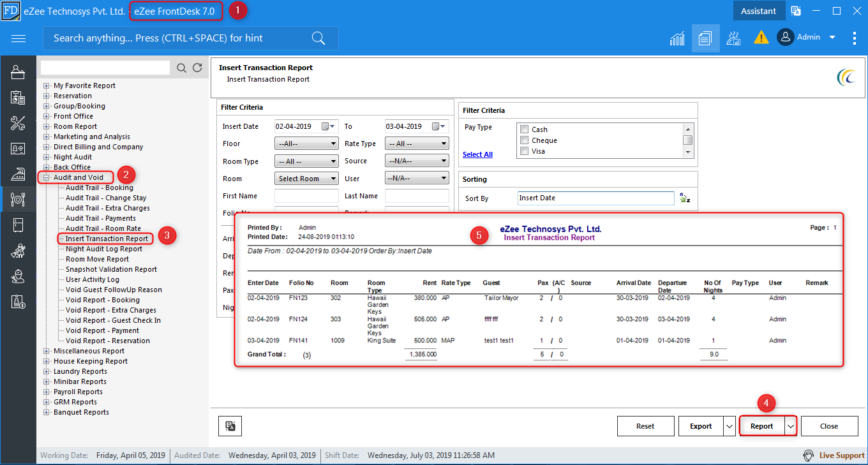Open the tools maintenance sidebar icon
This screenshot has width=868, height=465.
pos(18,123)
